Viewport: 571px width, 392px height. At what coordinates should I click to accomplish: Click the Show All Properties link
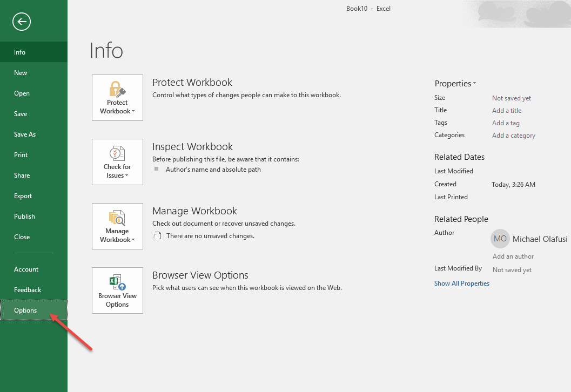tap(461, 283)
